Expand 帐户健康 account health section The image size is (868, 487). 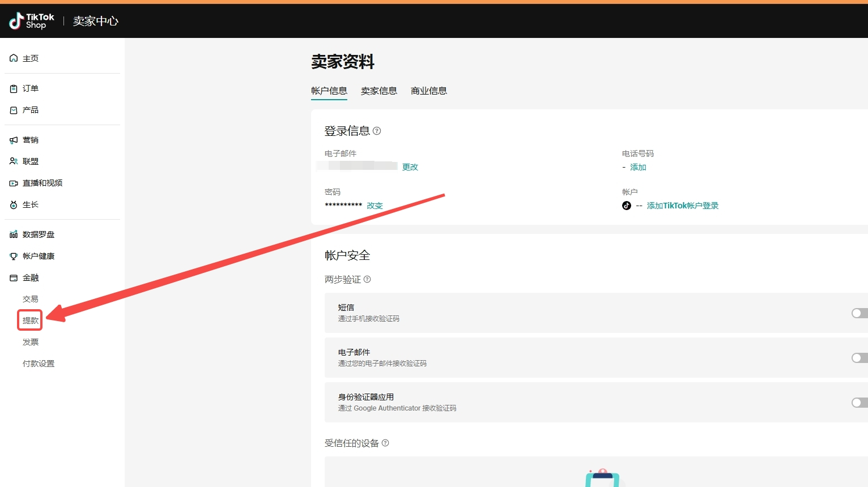click(x=38, y=256)
